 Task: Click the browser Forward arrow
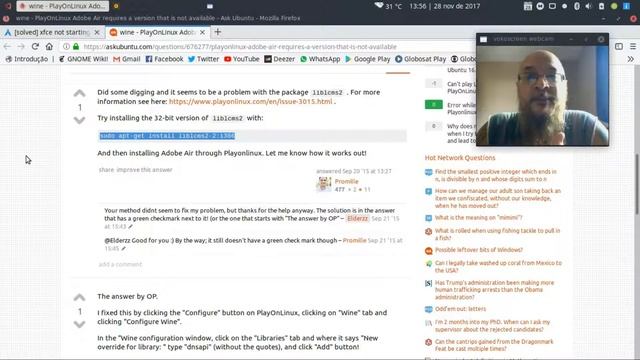click(21, 47)
